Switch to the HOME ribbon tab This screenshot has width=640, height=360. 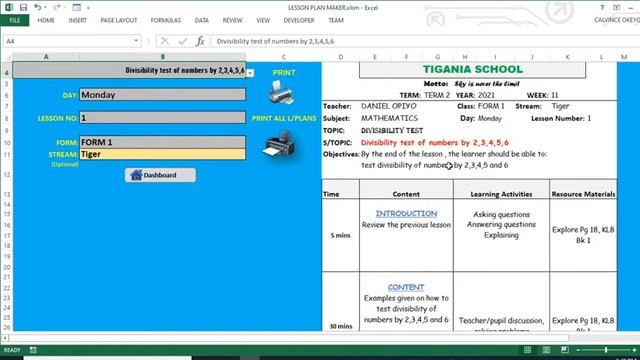click(46, 20)
